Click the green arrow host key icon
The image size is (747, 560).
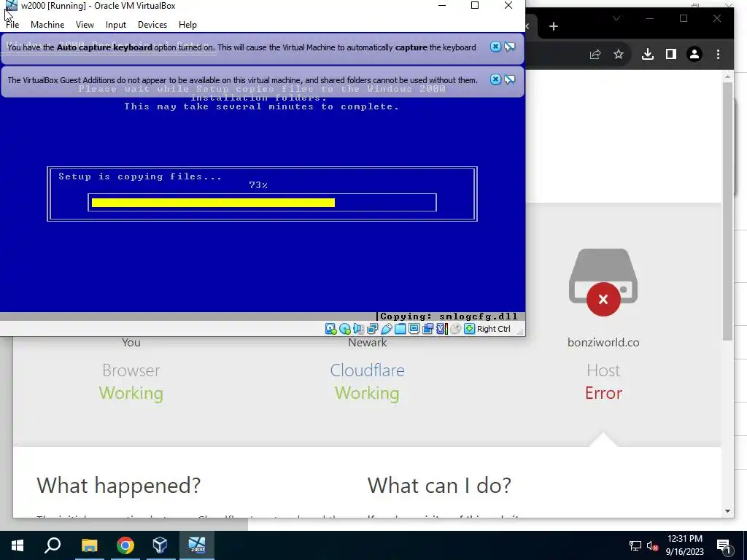tap(470, 329)
